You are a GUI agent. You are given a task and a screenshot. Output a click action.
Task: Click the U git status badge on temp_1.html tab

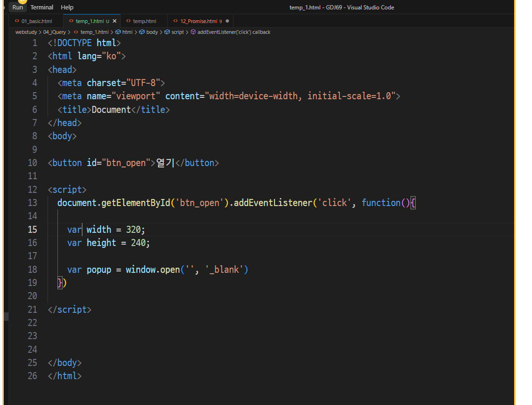pyautogui.click(x=107, y=21)
